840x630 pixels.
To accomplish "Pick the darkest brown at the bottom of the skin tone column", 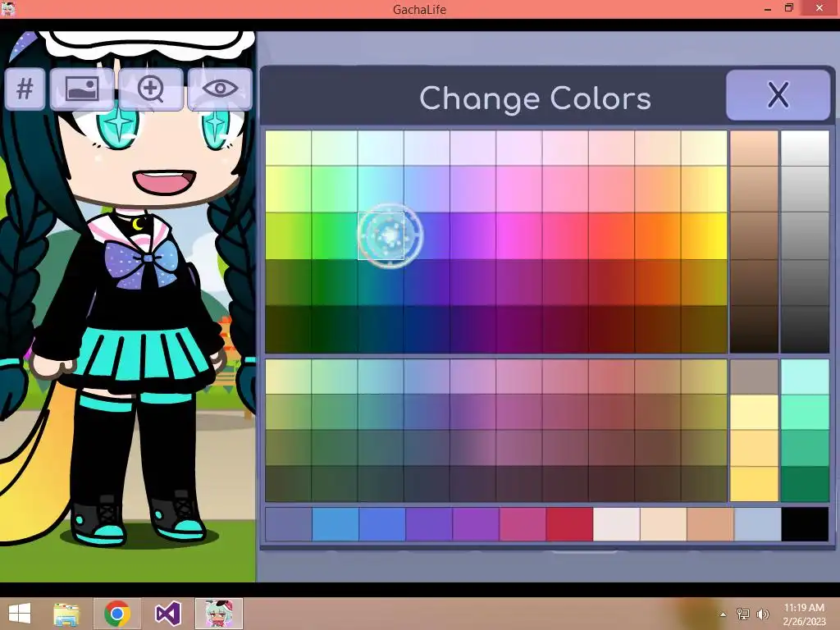I will [755, 330].
